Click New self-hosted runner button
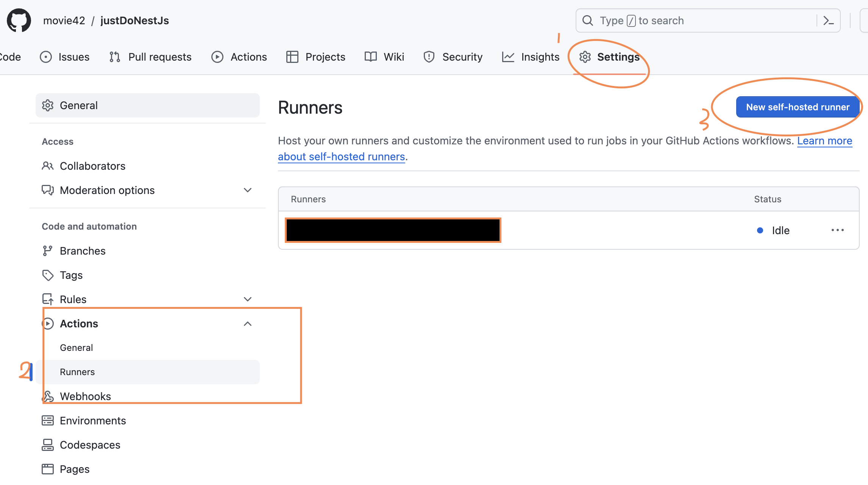This screenshot has height=485, width=868. (x=798, y=107)
